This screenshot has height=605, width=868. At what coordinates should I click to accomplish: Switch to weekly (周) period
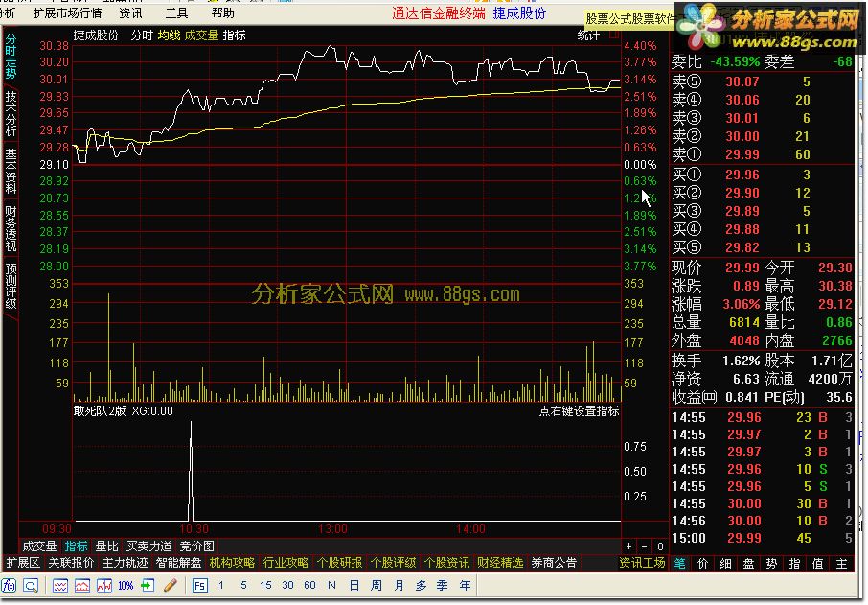[x=377, y=585]
